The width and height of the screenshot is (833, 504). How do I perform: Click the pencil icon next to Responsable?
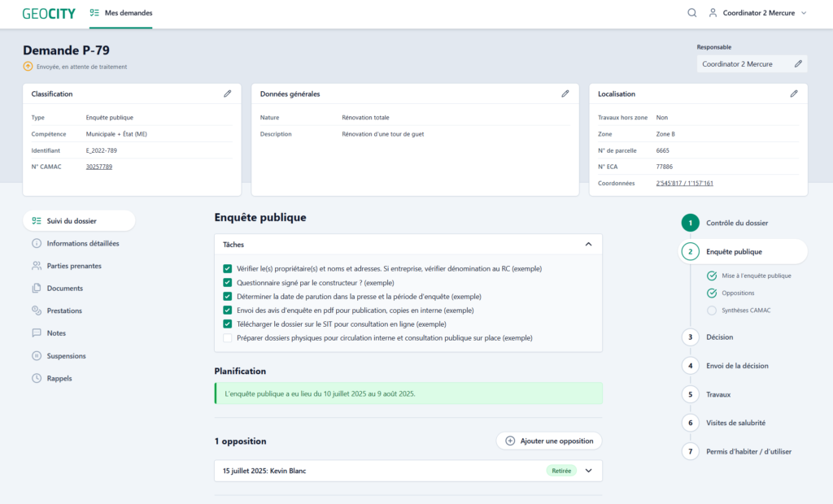click(x=798, y=63)
